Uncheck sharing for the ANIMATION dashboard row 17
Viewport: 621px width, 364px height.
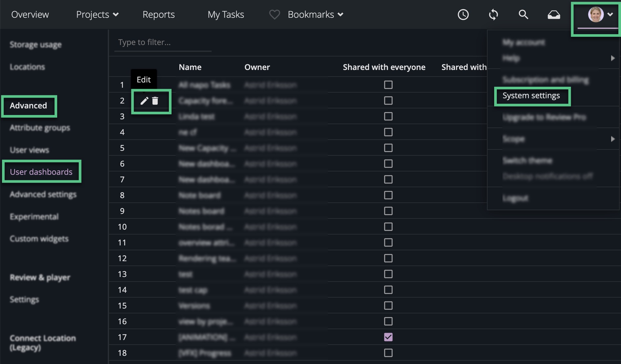pos(388,337)
